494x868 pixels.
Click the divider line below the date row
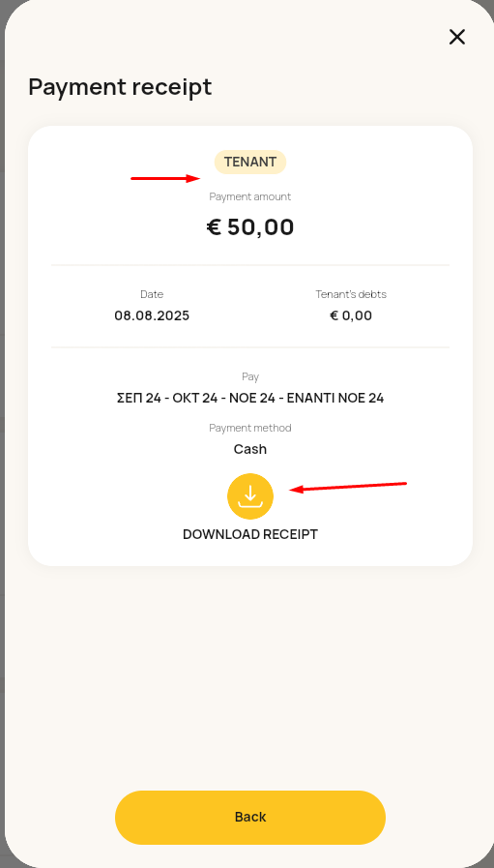pos(250,347)
